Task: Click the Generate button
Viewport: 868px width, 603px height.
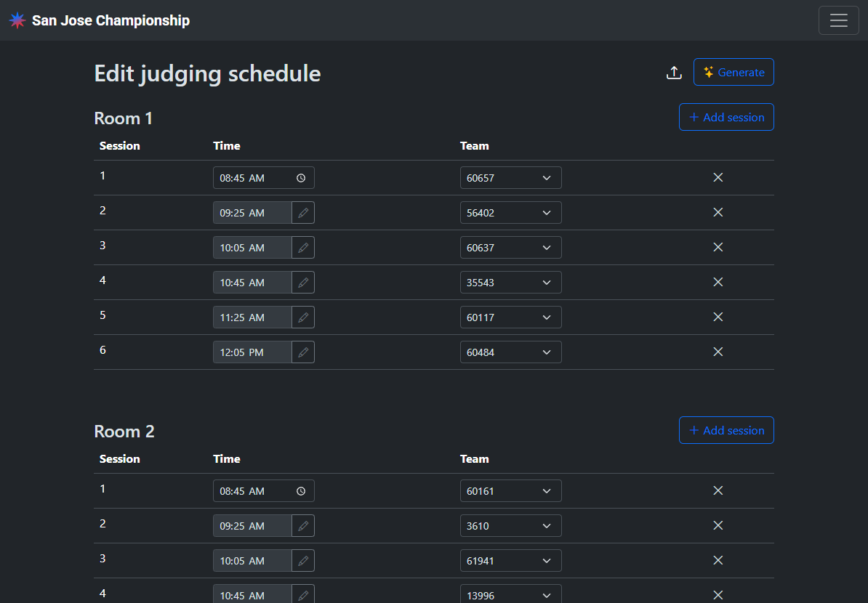Action: [x=734, y=73]
